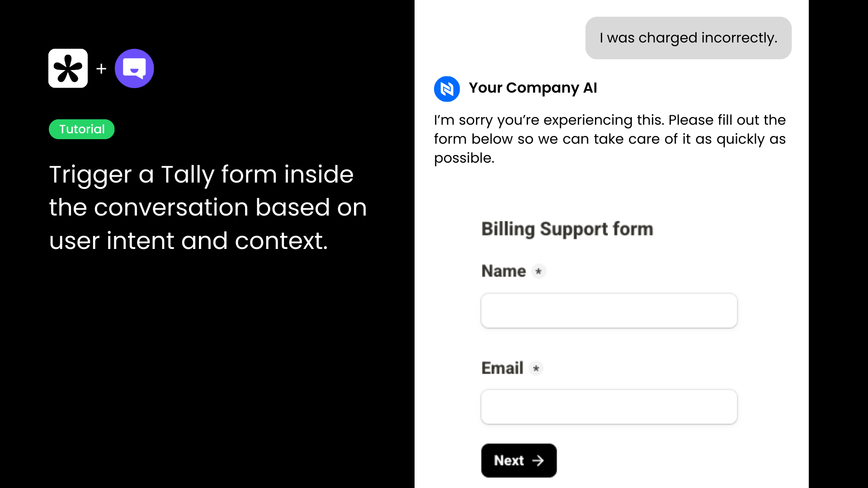The height and width of the screenshot is (488, 868).
Task: Focus the Email input field
Action: [609, 407]
